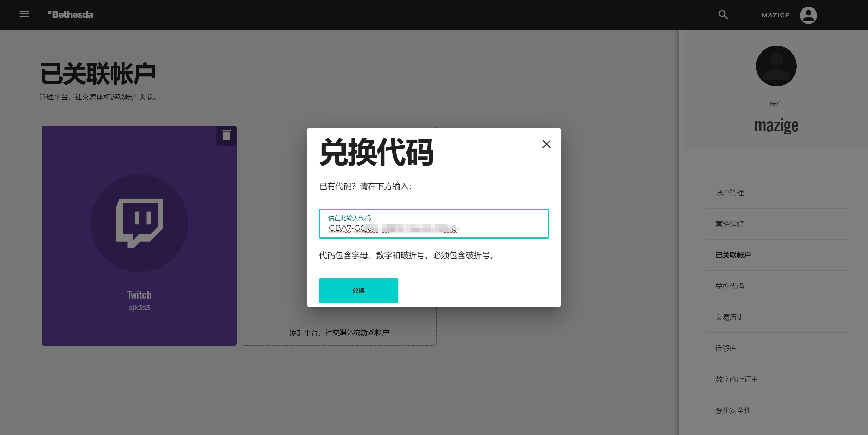Screen dimensions: 868x435
Task: Click MAZIGE username in top bar
Action: pos(775,15)
